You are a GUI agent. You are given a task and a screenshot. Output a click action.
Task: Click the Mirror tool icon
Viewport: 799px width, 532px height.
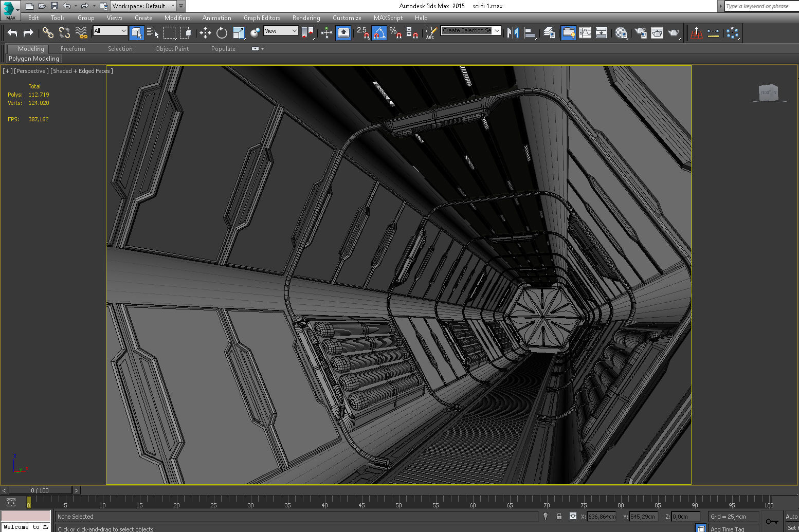tap(513, 33)
